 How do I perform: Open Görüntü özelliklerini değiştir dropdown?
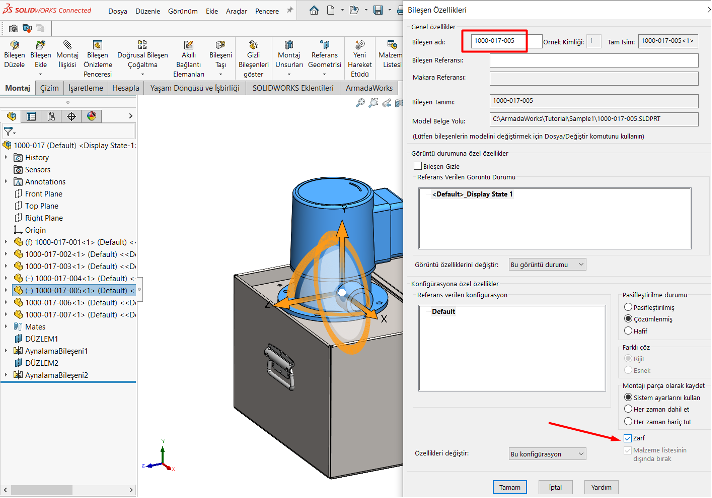pos(547,264)
